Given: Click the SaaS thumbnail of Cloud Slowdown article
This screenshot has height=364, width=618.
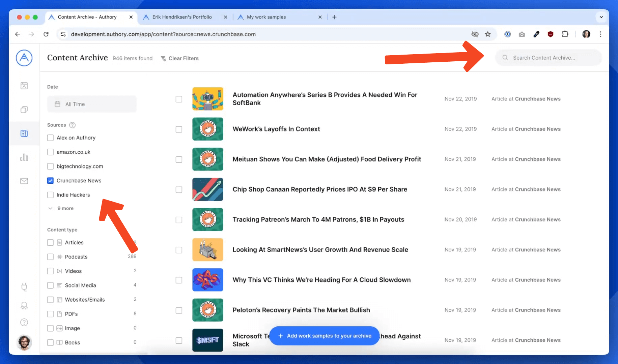Looking at the screenshot, I should 208,280.
